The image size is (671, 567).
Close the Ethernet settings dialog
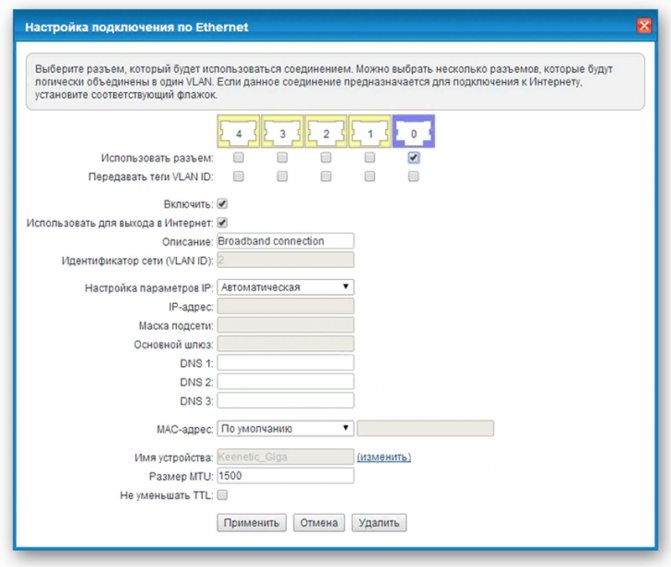[644, 26]
